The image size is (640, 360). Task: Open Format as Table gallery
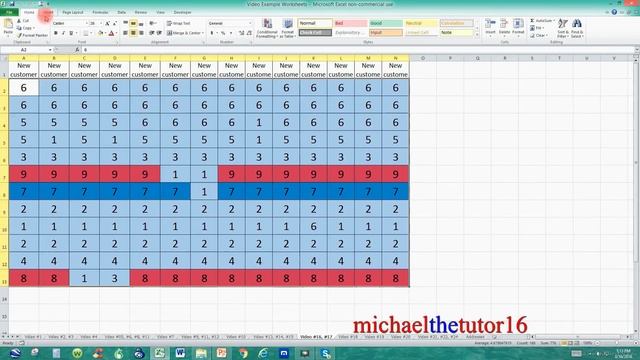pyautogui.click(x=287, y=28)
